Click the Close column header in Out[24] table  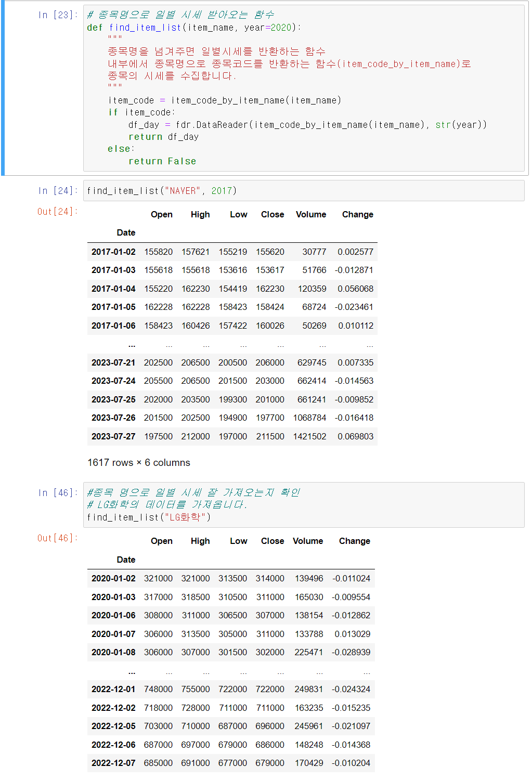273,214
